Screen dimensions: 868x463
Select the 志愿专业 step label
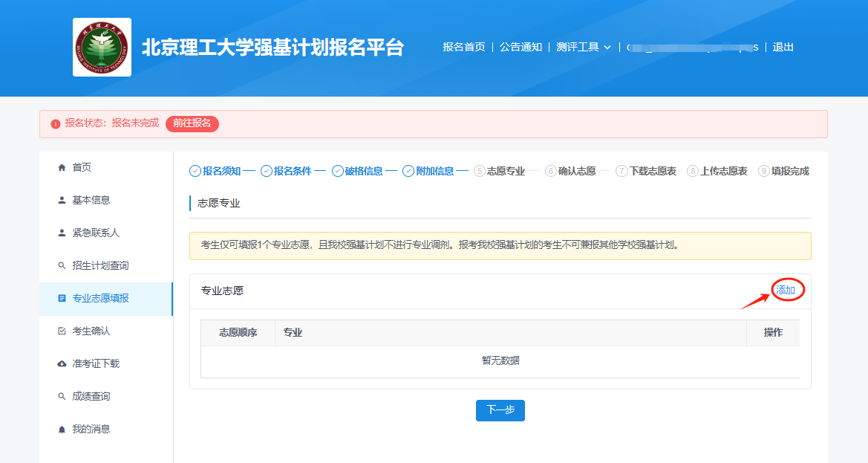point(506,171)
